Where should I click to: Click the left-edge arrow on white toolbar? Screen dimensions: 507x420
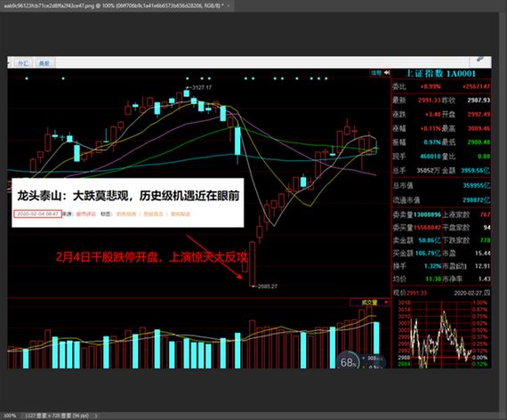[9, 63]
